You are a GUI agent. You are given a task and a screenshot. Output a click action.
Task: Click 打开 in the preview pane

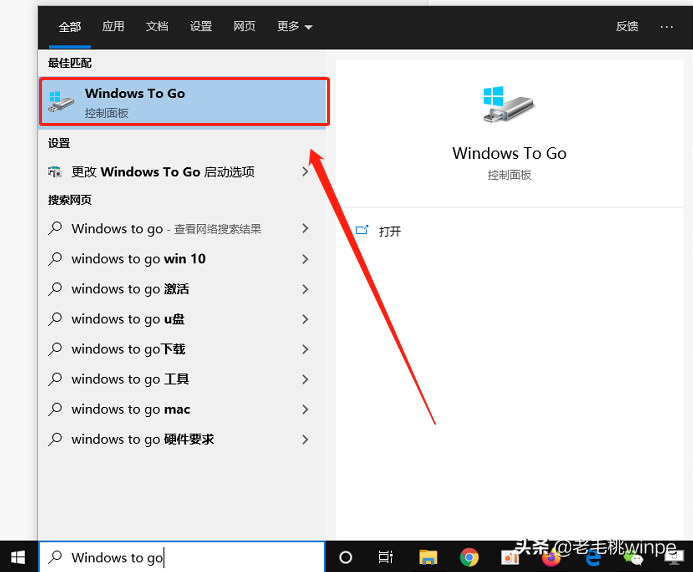click(x=390, y=231)
